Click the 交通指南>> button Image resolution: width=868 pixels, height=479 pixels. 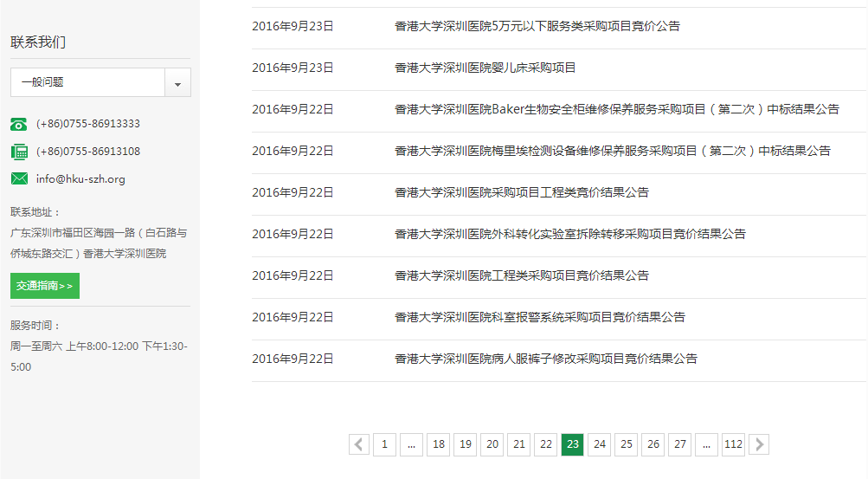45,286
